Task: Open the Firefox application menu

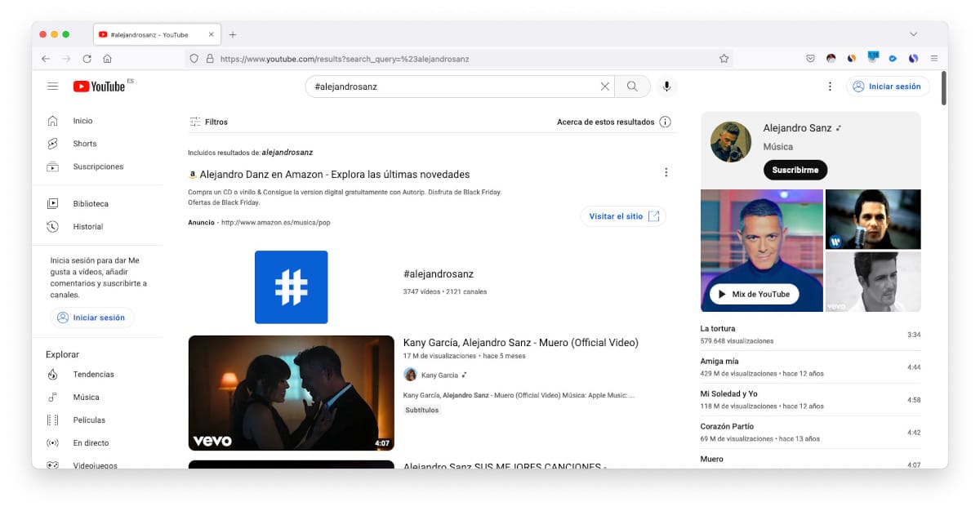Action: tap(934, 59)
